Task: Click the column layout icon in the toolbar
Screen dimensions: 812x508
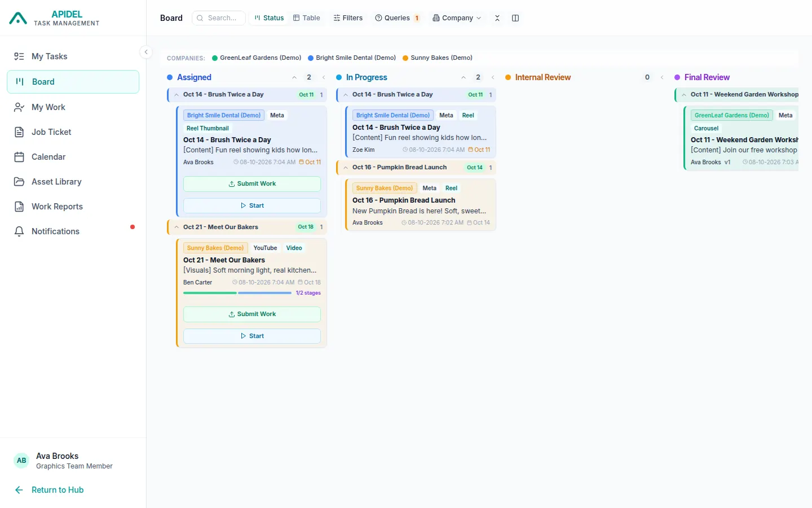Action: 515,18
